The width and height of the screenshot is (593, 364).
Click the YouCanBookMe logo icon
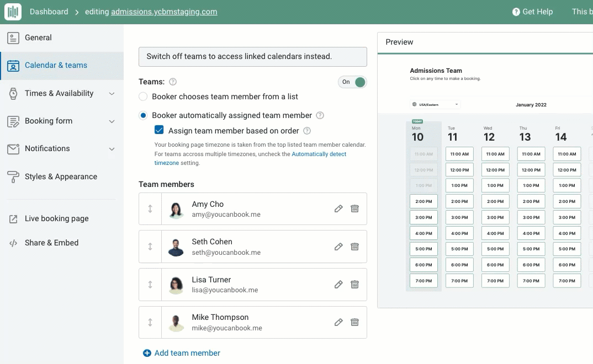(13, 12)
